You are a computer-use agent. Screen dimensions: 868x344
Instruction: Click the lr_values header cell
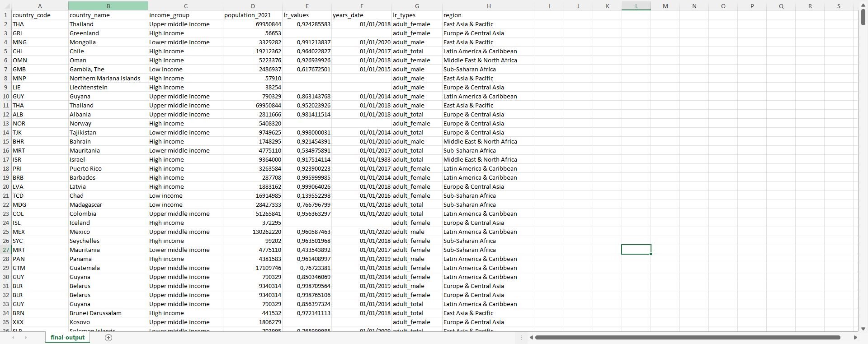(x=307, y=15)
